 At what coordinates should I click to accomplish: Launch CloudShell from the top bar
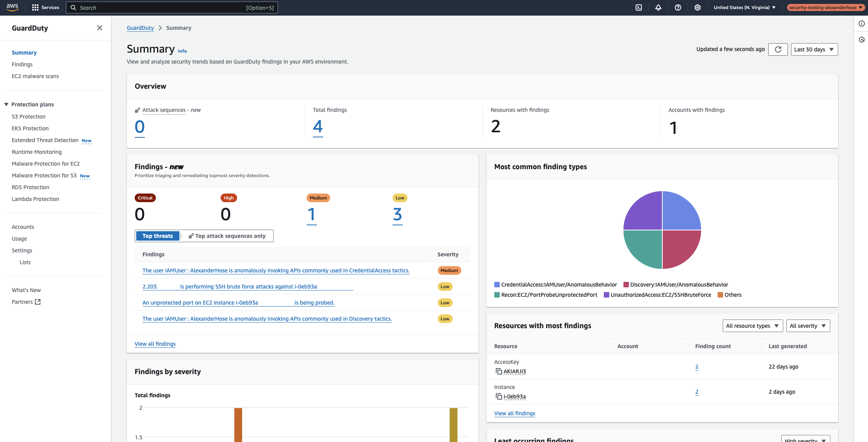pyautogui.click(x=639, y=7)
